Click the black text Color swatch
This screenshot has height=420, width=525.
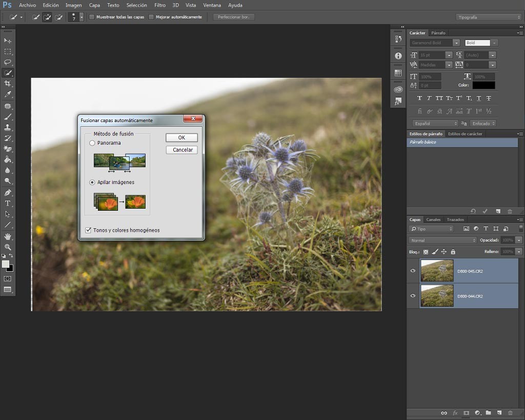483,85
